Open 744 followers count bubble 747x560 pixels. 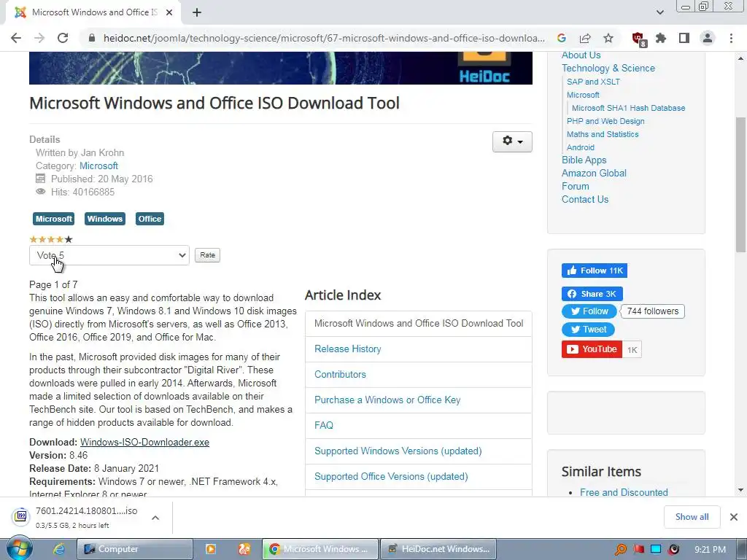click(653, 311)
